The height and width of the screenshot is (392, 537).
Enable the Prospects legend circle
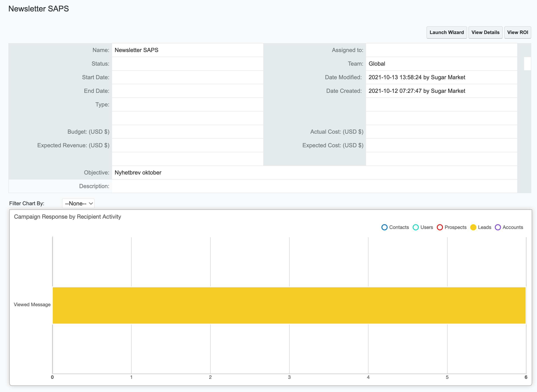(x=440, y=227)
